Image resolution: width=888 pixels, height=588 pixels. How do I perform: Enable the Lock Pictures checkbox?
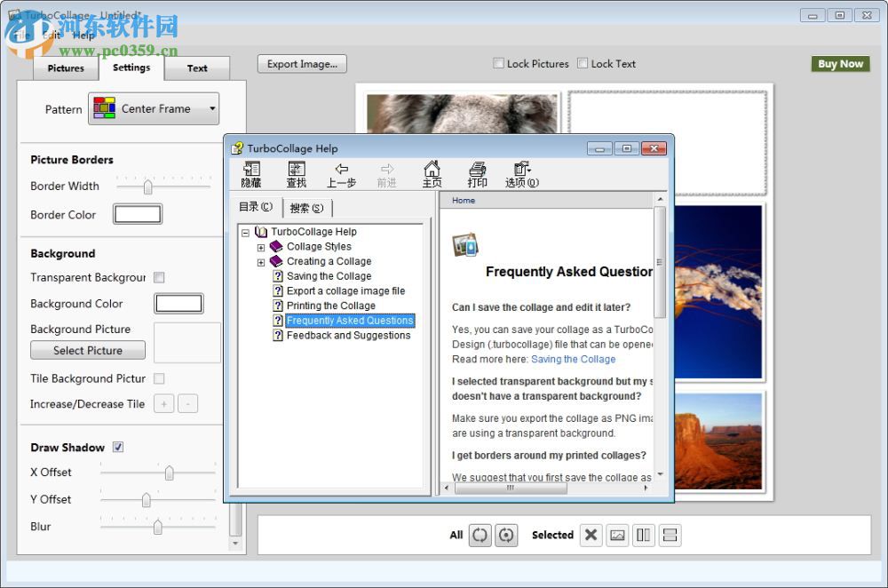coord(499,64)
